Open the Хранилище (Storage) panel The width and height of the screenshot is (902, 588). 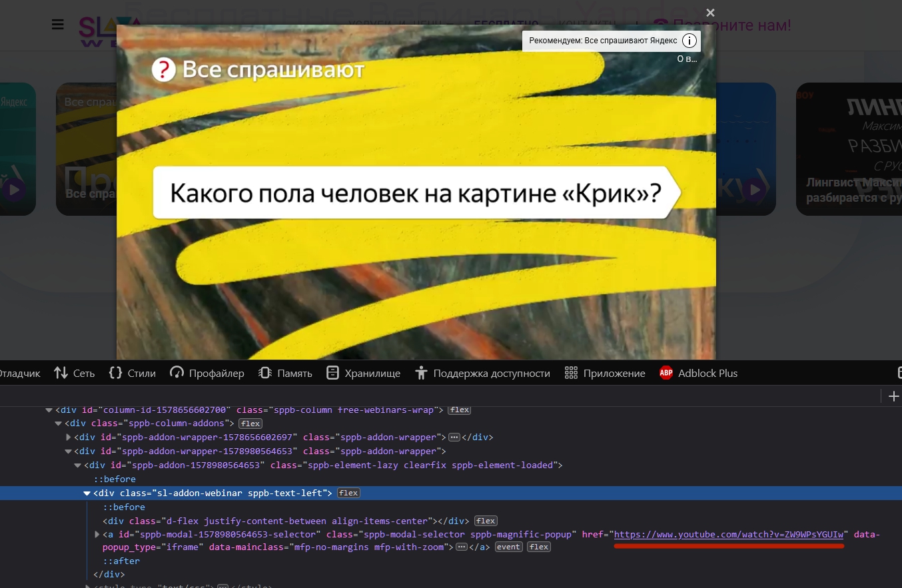coord(364,373)
